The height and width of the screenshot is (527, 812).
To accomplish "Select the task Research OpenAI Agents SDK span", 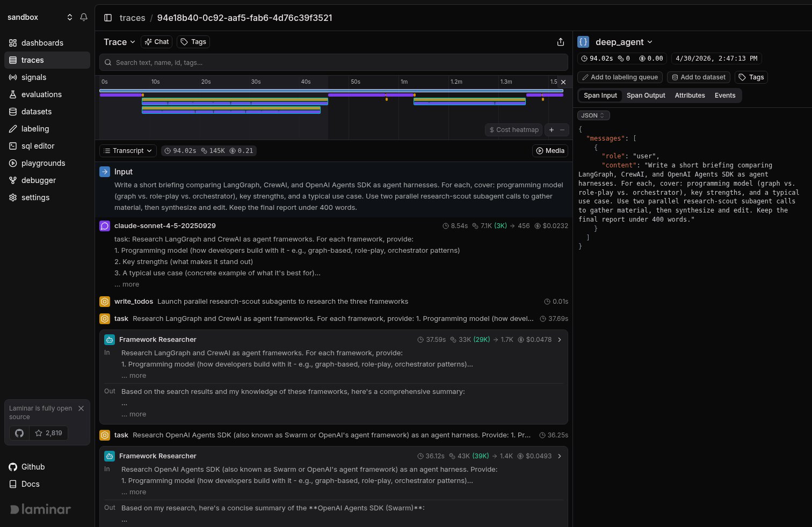I will pyautogui.click(x=334, y=435).
